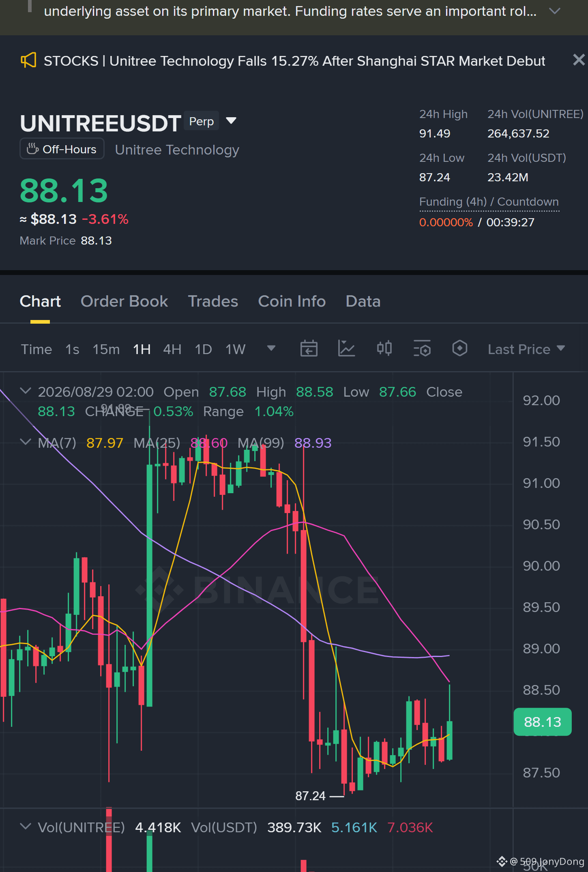Collapse the MA indicator legend row
Screen dimensions: 588x872
coord(26,442)
